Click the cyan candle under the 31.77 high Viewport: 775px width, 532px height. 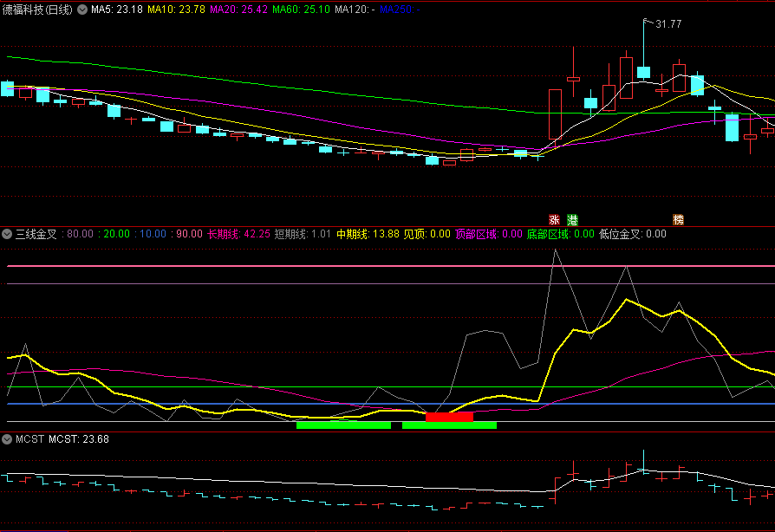click(643, 73)
